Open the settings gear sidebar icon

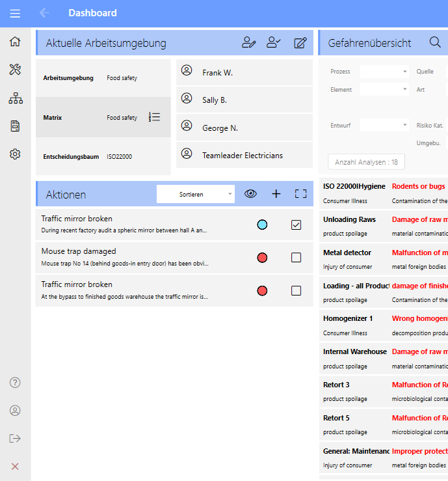15,154
